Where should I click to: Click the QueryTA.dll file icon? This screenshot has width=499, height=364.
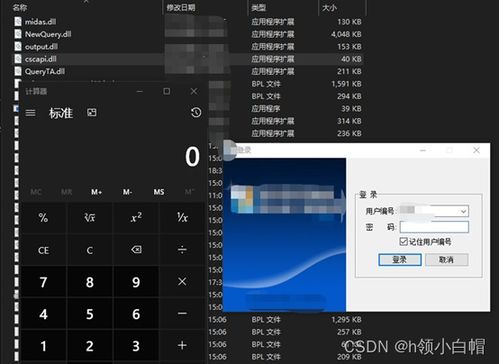[x=18, y=71]
